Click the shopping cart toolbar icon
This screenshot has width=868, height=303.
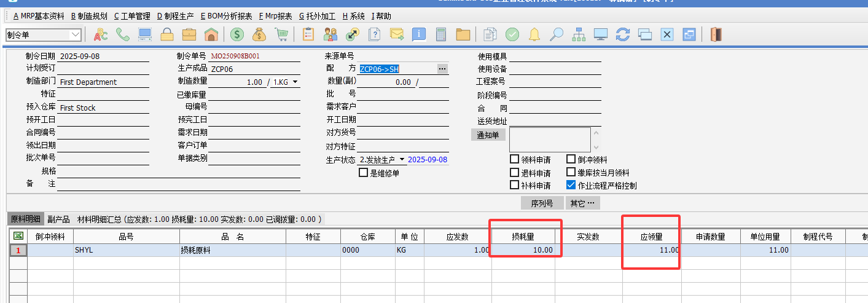(281, 34)
